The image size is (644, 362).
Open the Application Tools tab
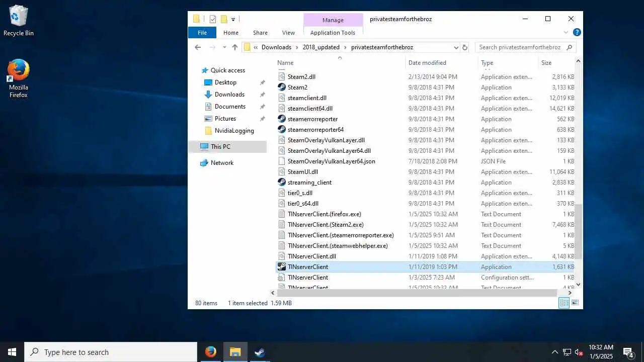[x=333, y=33]
